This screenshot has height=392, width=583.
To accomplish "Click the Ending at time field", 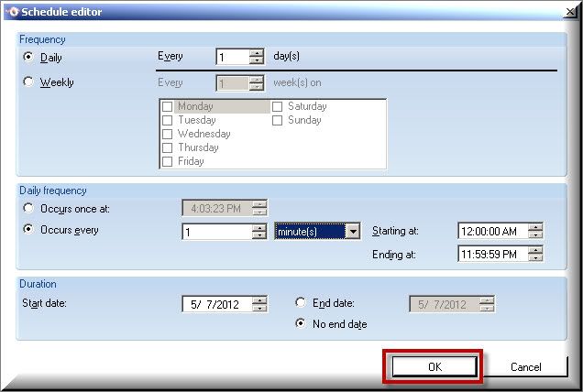I will (x=493, y=254).
